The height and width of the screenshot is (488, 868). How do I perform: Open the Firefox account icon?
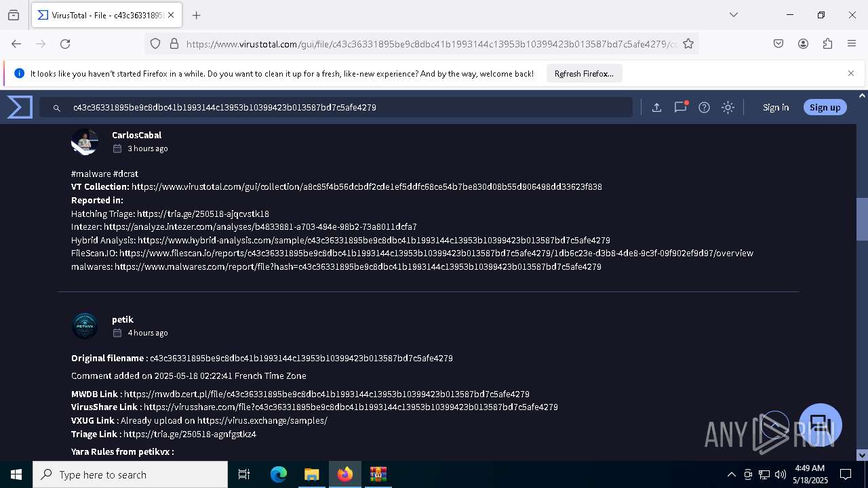[803, 43]
